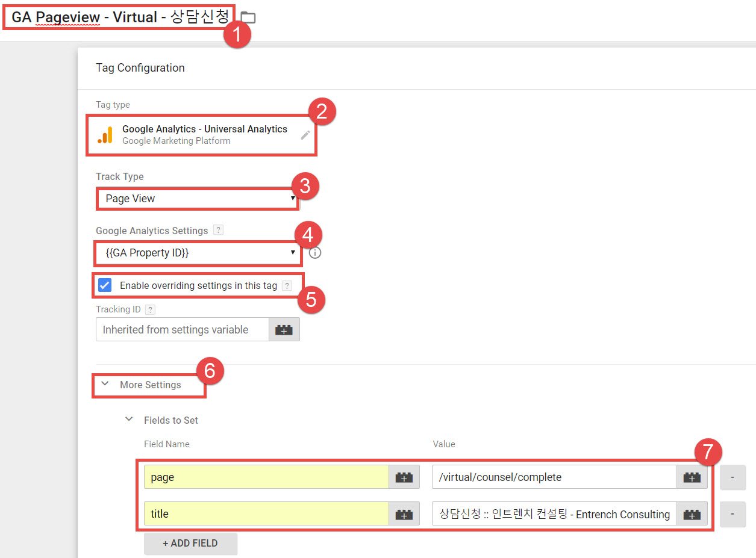This screenshot has width=756, height=558.
Task: Edit the tag type with pencil icon
Action: pyautogui.click(x=305, y=135)
